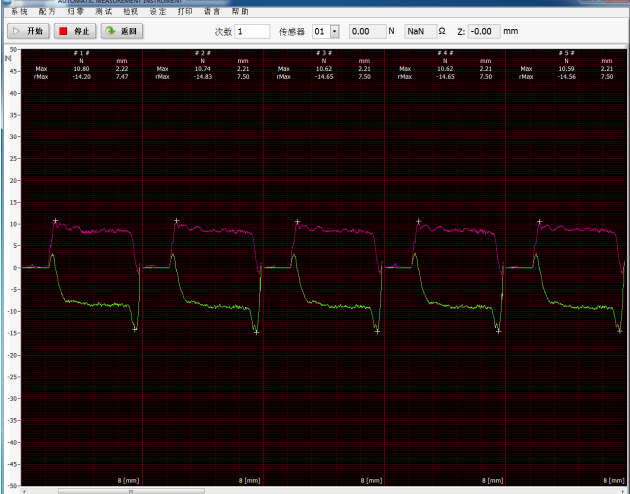Select the # 2 # chart header
The width and height of the screenshot is (630, 494).
click(x=203, y=53)
